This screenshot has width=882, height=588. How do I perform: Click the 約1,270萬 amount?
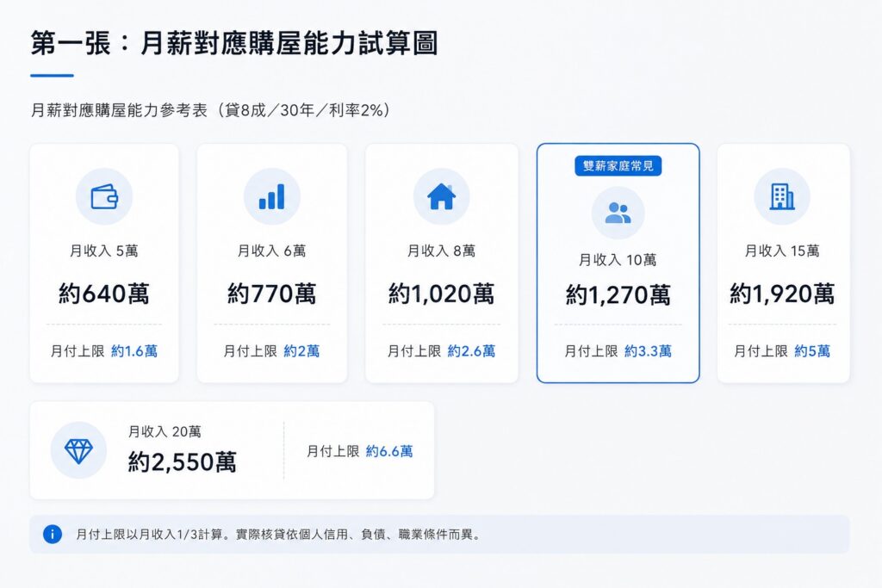coord(618,294)
